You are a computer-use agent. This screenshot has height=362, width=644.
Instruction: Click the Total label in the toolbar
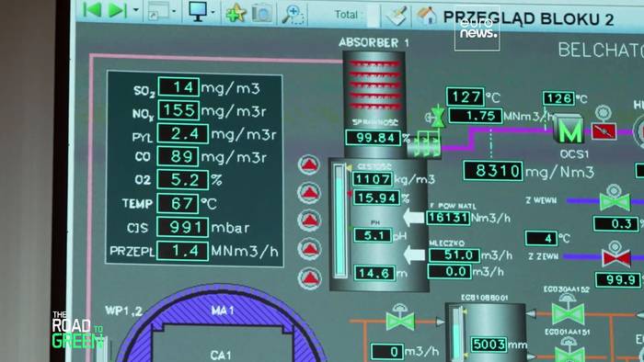coord(346,15)
